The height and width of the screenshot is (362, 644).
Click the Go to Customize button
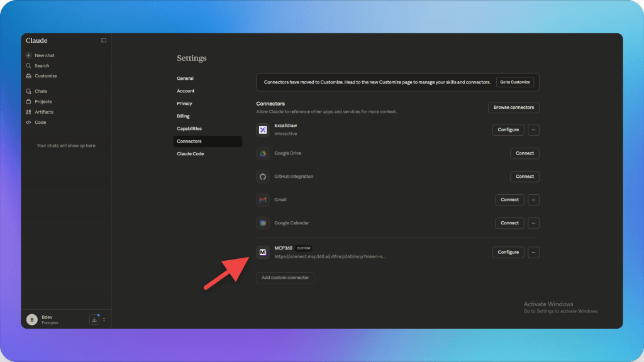coord(514,82)
